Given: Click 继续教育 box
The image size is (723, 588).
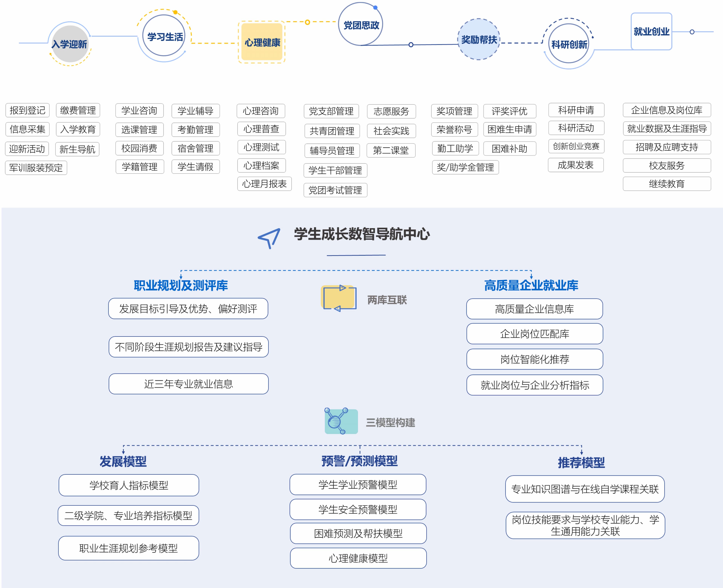Looking at the screenshot, I should [x=667, y=184].
